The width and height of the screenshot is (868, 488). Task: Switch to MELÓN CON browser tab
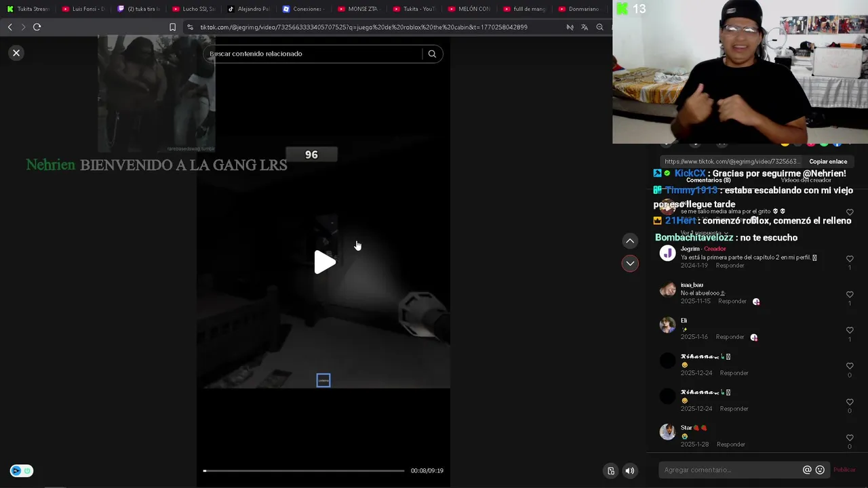pos(469,9)
